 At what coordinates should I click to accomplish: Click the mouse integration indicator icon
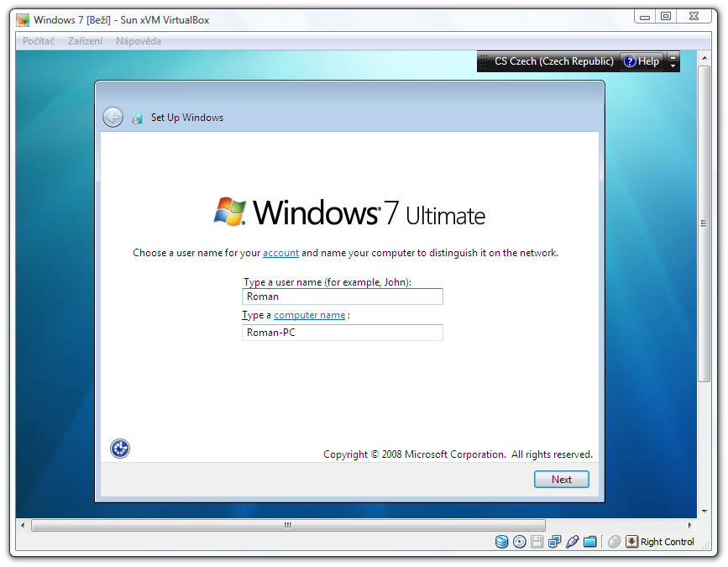pyautogui.click(x=615, y=542)
